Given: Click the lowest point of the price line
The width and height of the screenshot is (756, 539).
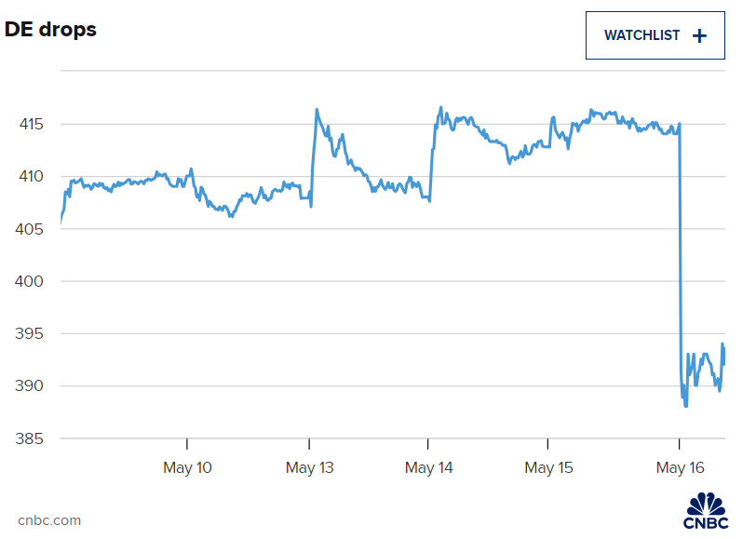Looking at the screenshot, I should point(686,406).
